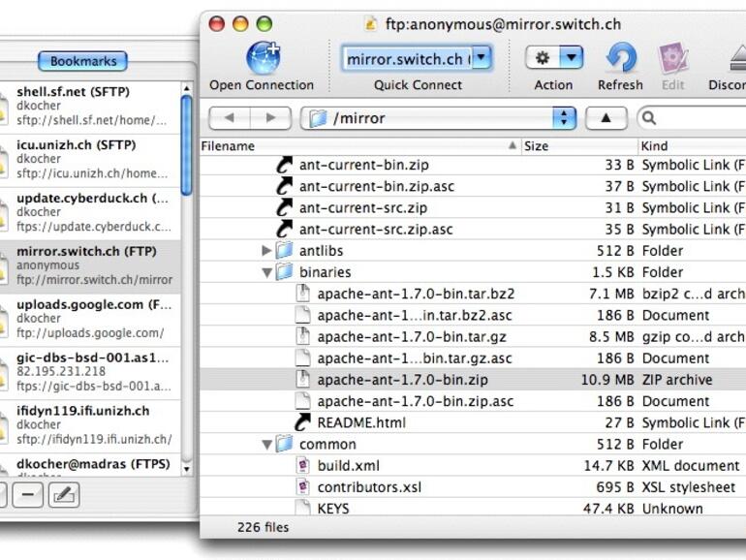Open the Quick Connect dropdown arrow
746x560 pixels.
[482, 58]
